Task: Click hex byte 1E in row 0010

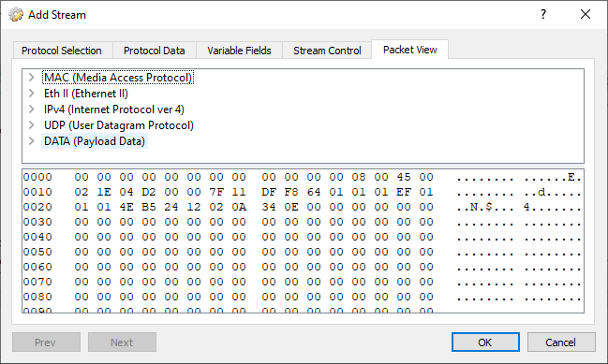Action: 104,192
